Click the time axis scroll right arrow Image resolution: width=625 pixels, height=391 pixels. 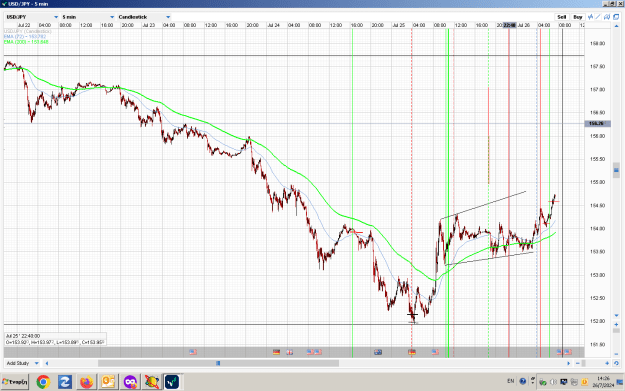pos(568,363)
